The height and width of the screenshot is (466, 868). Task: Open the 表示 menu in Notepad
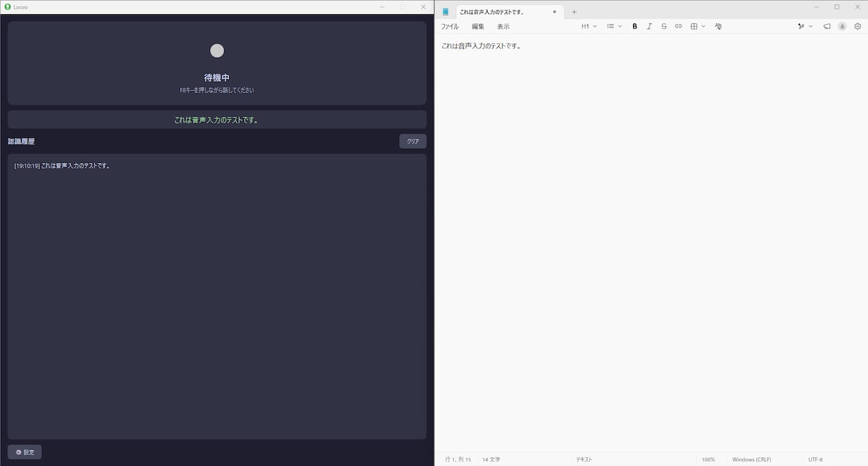tap(503, 26)
